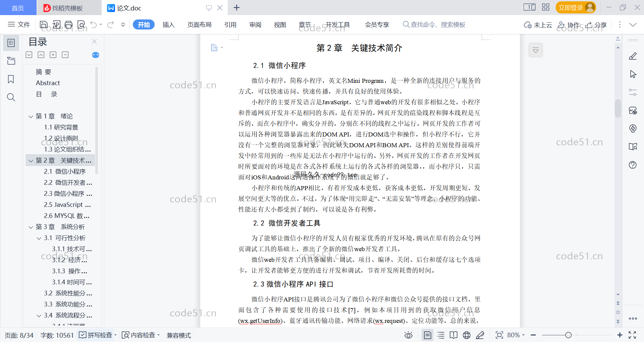Screen dimensions: 644x342
Task: Switch to page layout view icon
Action: (x=427, y=335)
